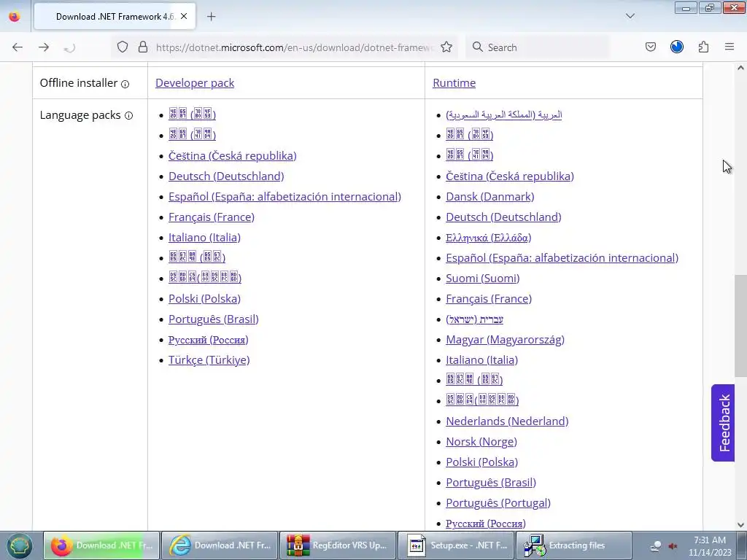Download Runtime Ελληνικά (Ελλάδα) pack

[488, 238]
